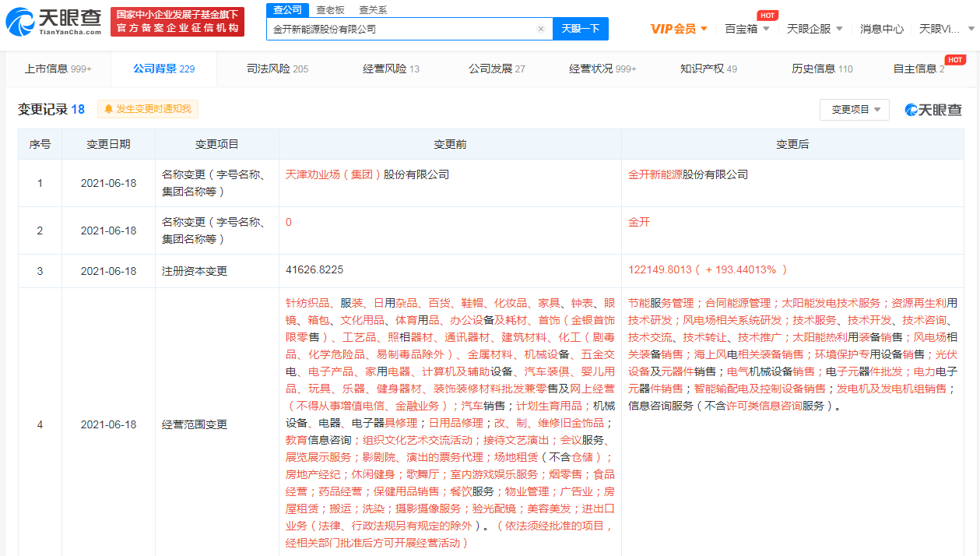980x556 pixels.
Task: Open the 历史信息 tab
Action: pos(821,69)
